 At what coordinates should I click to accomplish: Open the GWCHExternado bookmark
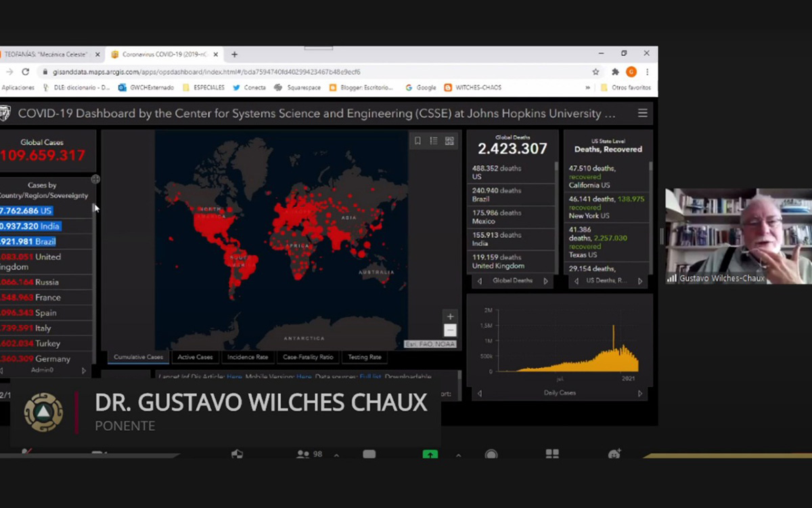pos(146,87)
